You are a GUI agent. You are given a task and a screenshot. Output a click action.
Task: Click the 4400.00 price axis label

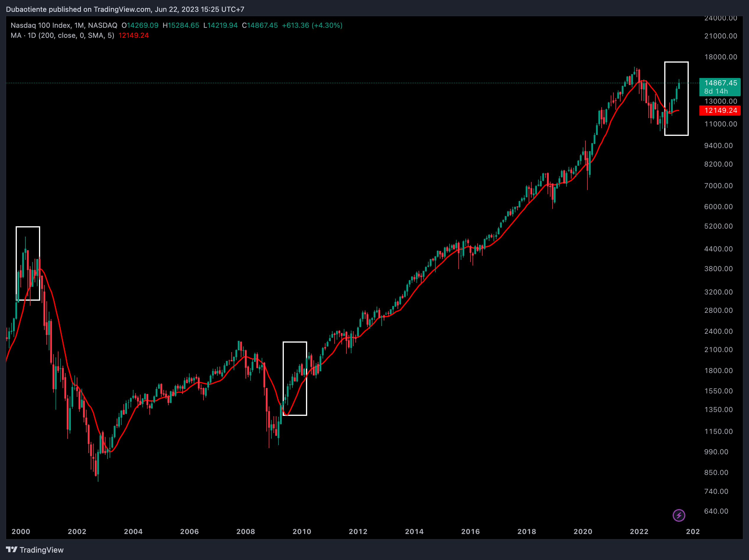718,249
